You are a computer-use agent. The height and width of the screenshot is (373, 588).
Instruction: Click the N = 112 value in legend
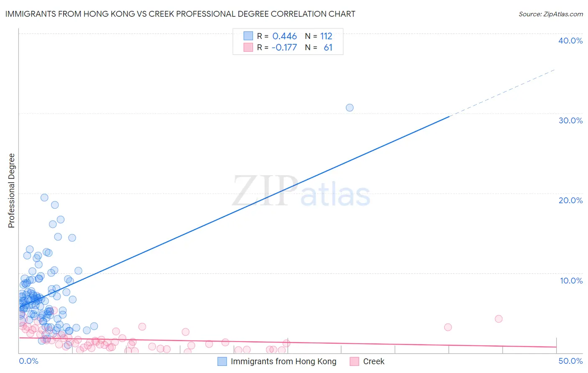319,36
